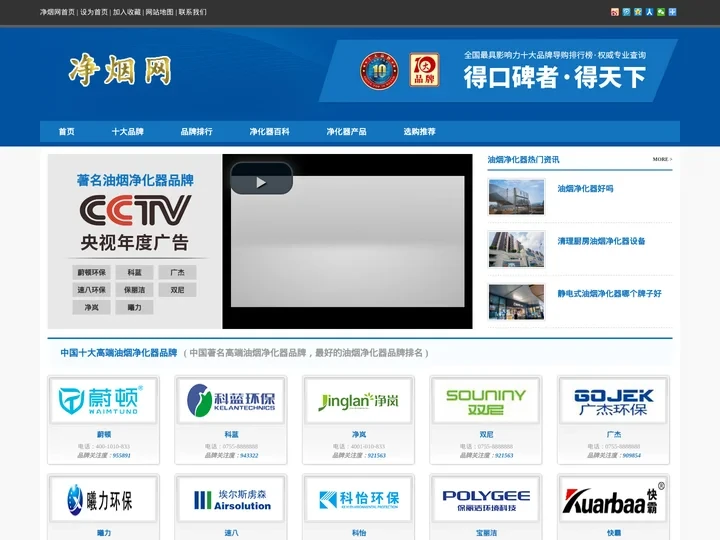
Task: Click the 曦力环保 brand logo
Action: click(103, 499)
